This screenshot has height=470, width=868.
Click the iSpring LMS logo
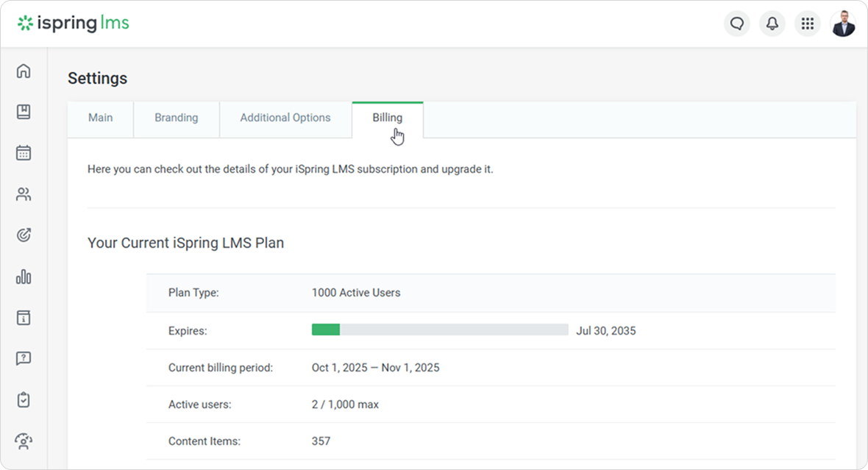pos(74,24)
